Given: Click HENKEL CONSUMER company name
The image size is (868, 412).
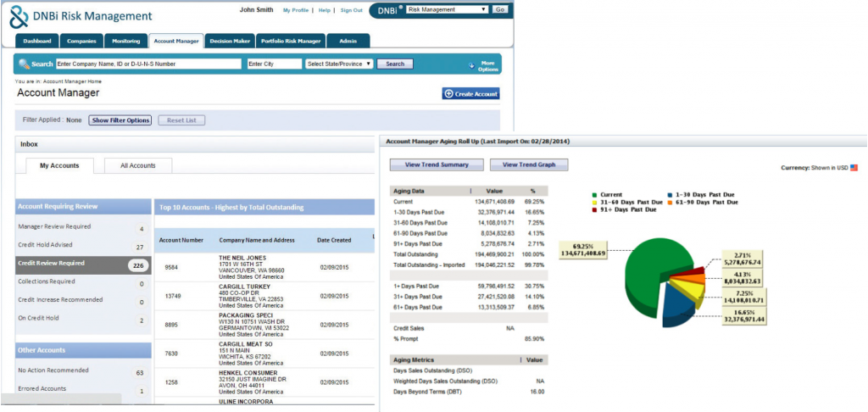Looking at the screenshot, I should 248,373.
